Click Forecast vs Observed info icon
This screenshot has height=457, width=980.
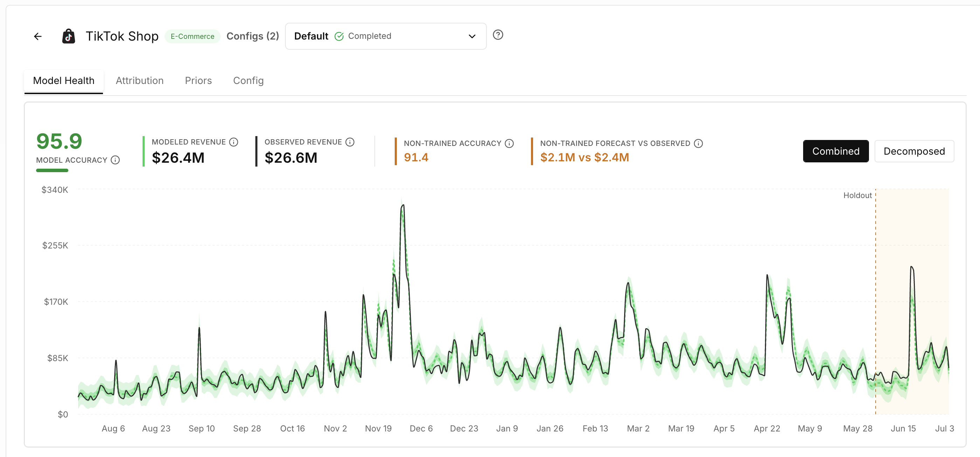(698, 143)
